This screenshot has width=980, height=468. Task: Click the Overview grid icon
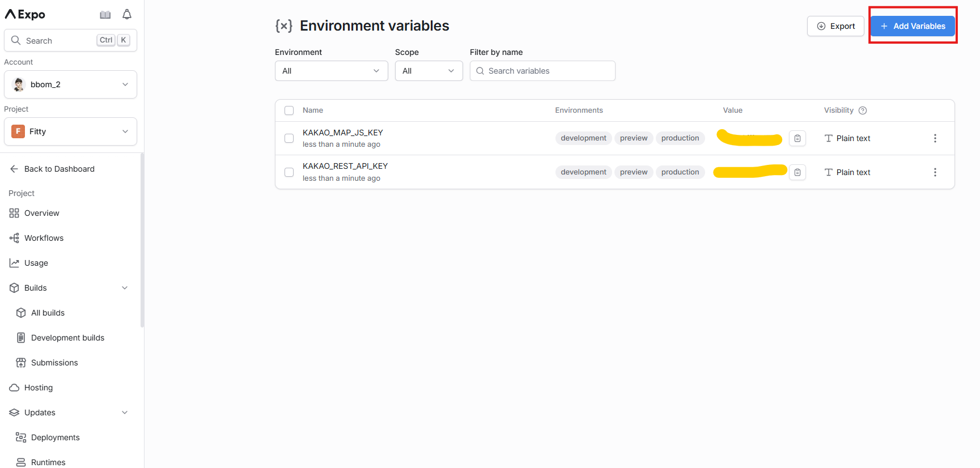(14, 213)
